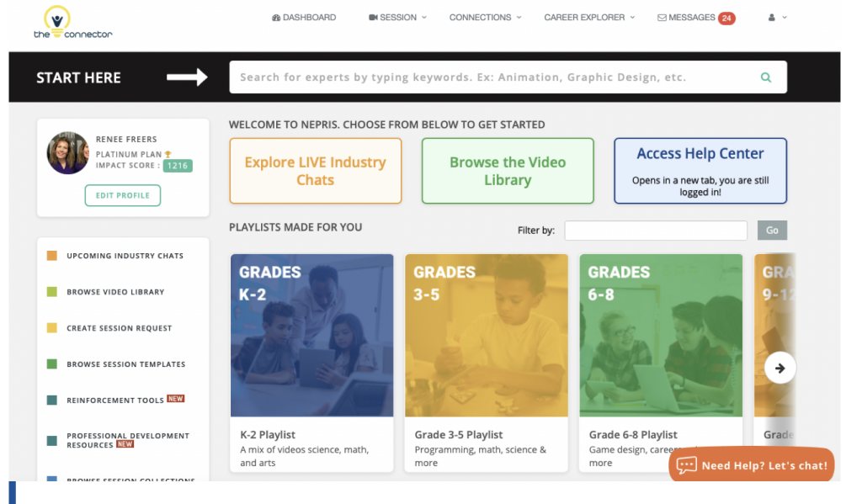Select Browse the Video Library button
Image resolution: width=862 pixels, height=504 pixels.
pos(508,171)
